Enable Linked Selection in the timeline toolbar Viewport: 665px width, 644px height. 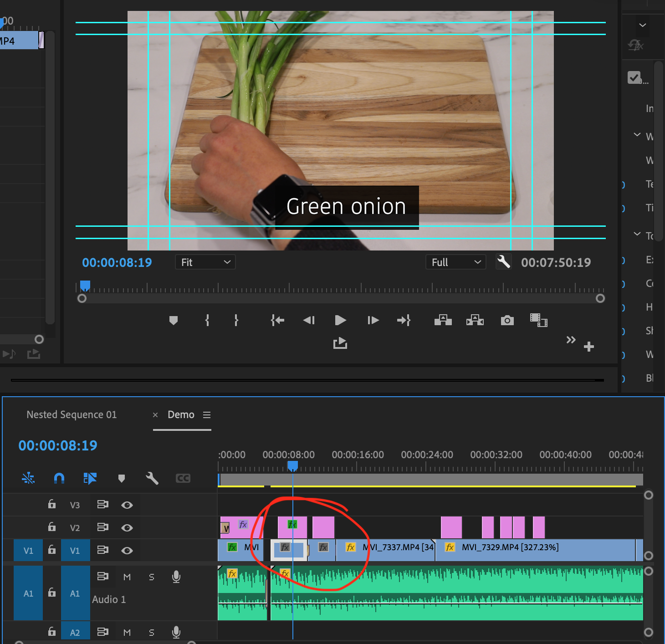click(x=91, y=478)
